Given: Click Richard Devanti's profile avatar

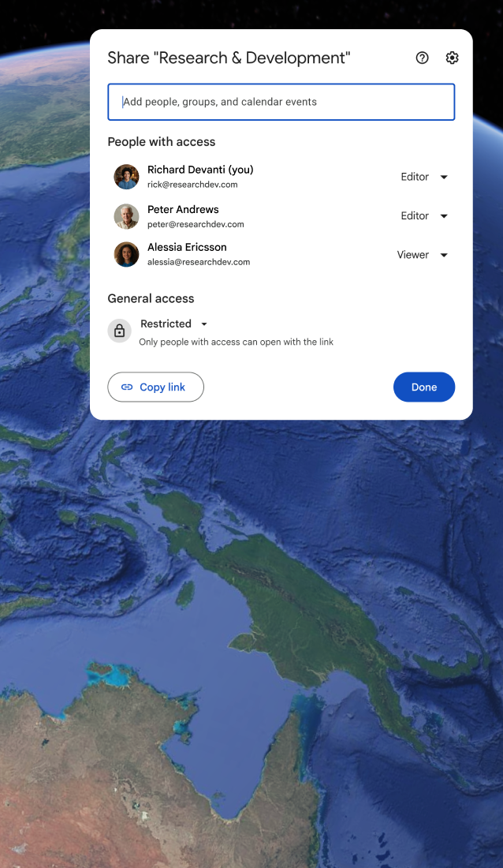Looking at the screenshot, I should tap(127, 177).
